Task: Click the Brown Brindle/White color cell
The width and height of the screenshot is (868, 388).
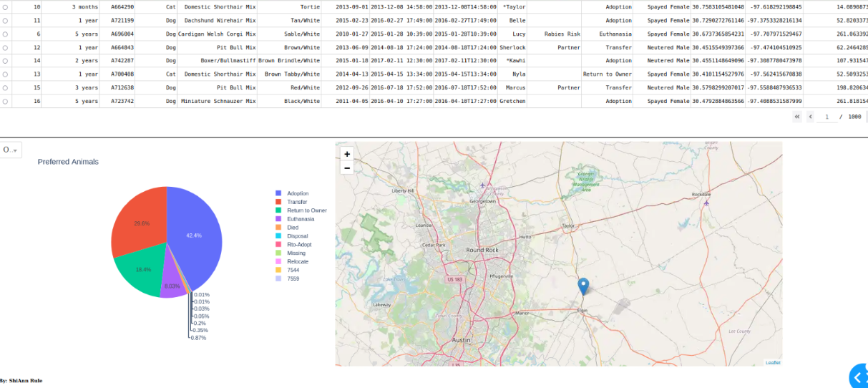Action: pyautogui.click(x=289, y=61)
